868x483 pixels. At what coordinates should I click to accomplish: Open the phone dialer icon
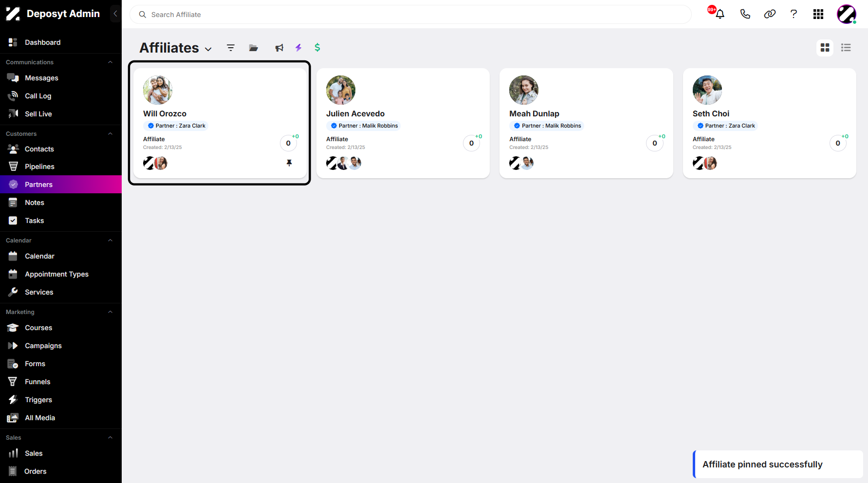[745, 14]
